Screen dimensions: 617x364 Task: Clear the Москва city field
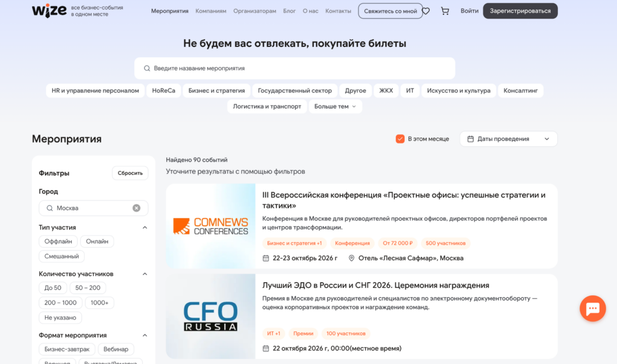tap(136, 208)
